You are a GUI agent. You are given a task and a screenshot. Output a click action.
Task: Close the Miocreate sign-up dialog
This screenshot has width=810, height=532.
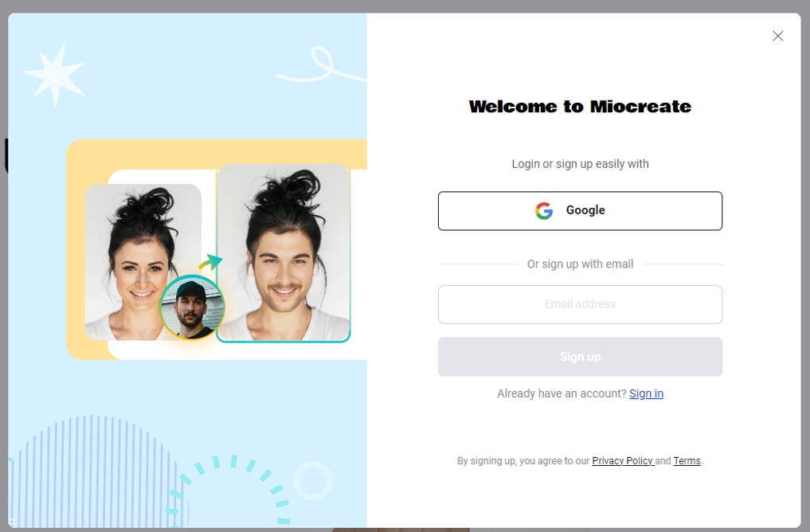pyautogui.click(x=777, y=36)
